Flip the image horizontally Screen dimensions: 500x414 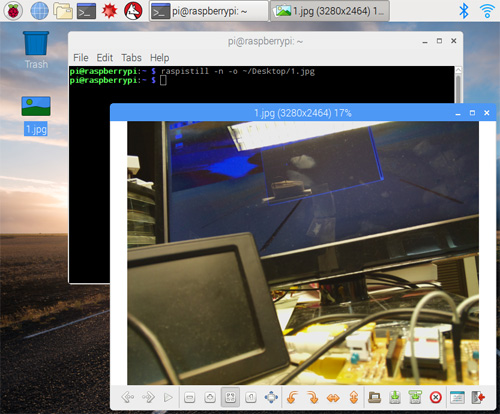[333, 397]
